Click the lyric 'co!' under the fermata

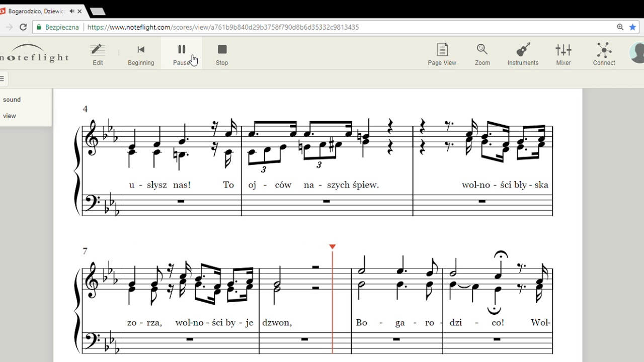[x=498, y=323]
